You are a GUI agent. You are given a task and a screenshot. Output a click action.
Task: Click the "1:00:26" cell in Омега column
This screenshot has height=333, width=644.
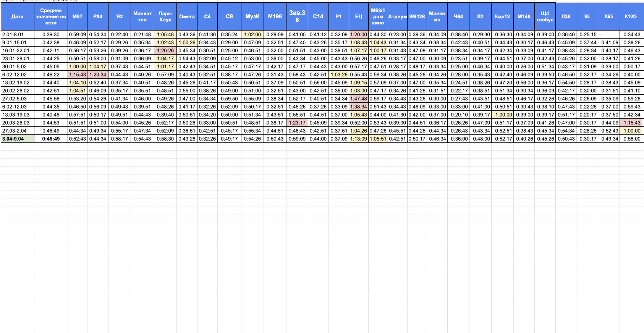point(187,42)
